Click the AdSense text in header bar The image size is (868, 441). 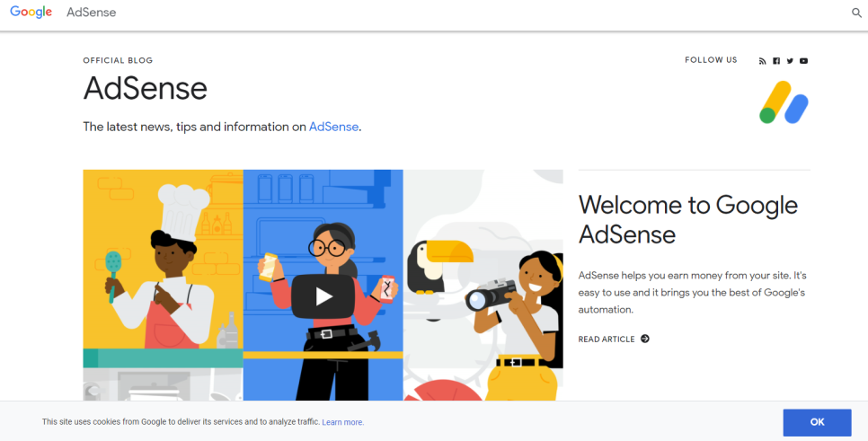coord(92,13)
